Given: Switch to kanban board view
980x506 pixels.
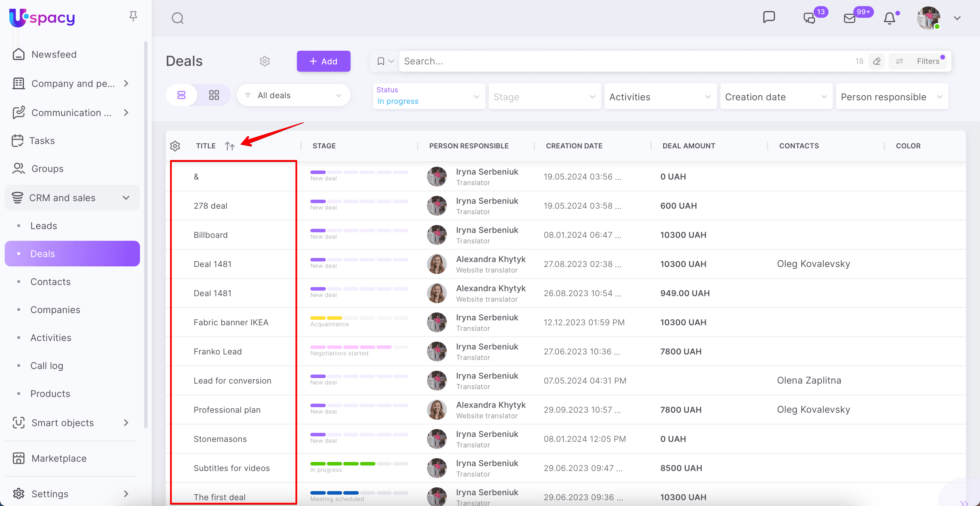Looking at the screenshot, I should coord(214,95).
